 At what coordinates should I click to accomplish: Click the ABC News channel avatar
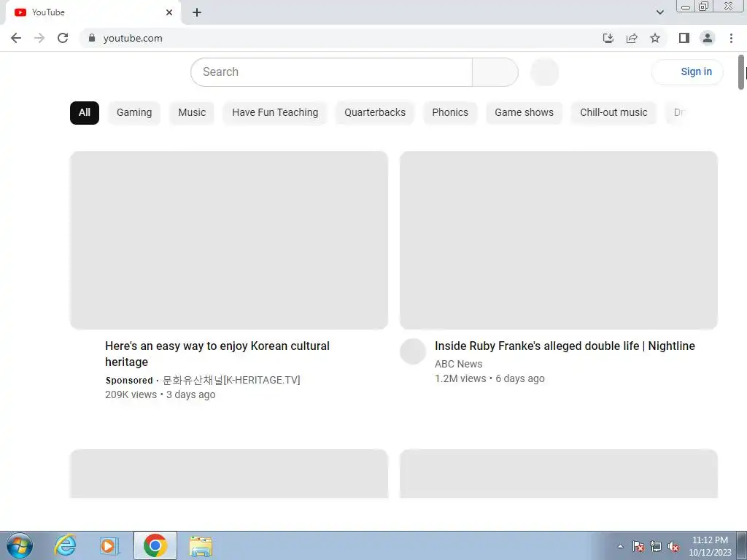pos(413,351)
